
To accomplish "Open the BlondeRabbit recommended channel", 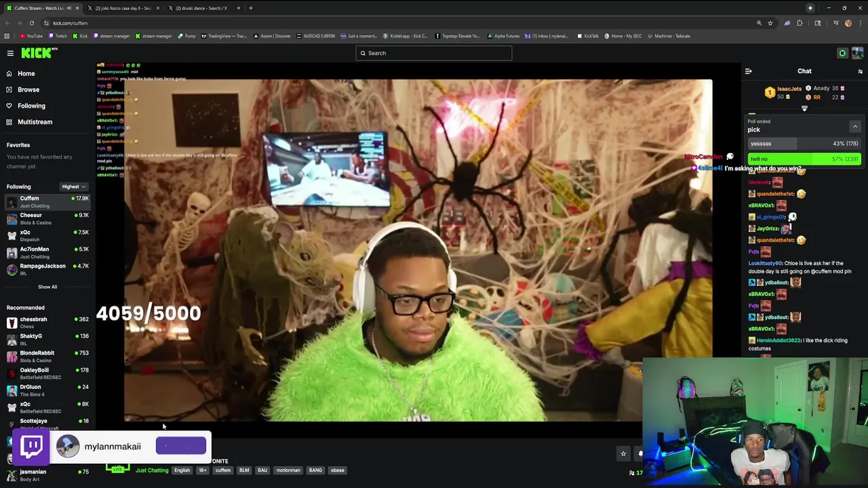I will tap(47, 357).
